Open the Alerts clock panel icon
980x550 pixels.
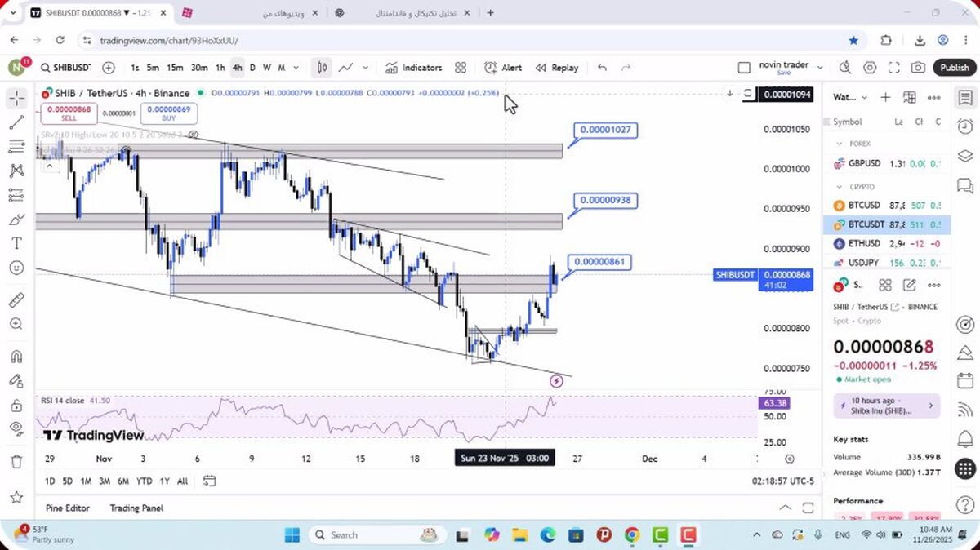[964, 126]
